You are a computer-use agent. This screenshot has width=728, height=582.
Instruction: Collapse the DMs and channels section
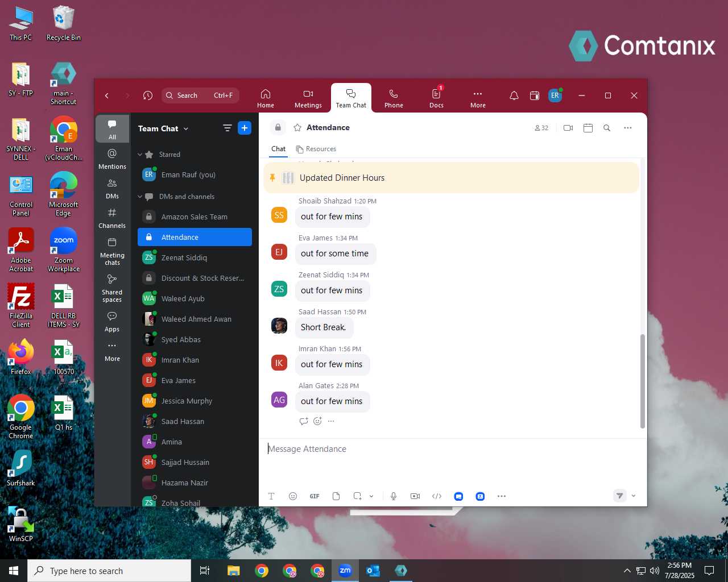(140, 197)
